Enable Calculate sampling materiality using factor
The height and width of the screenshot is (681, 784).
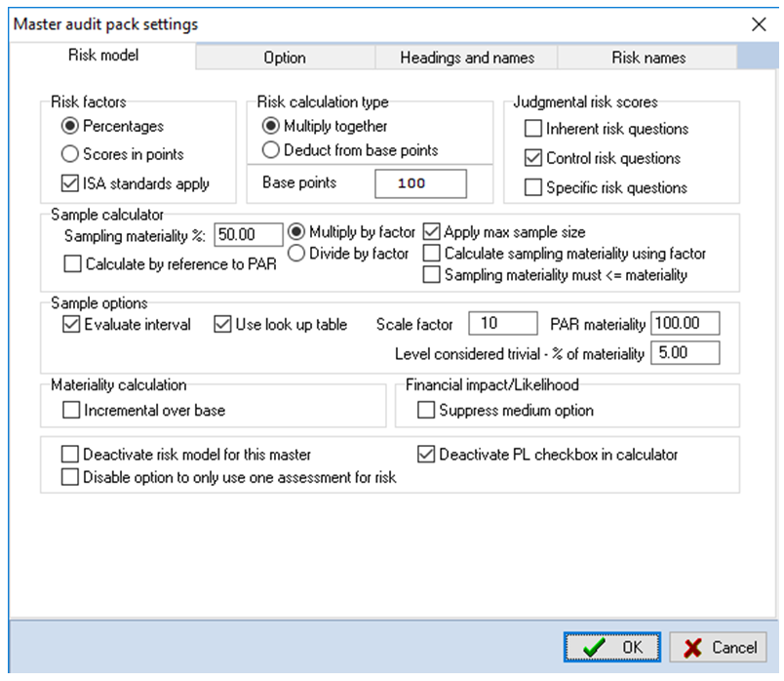click(x=432, y=254)
